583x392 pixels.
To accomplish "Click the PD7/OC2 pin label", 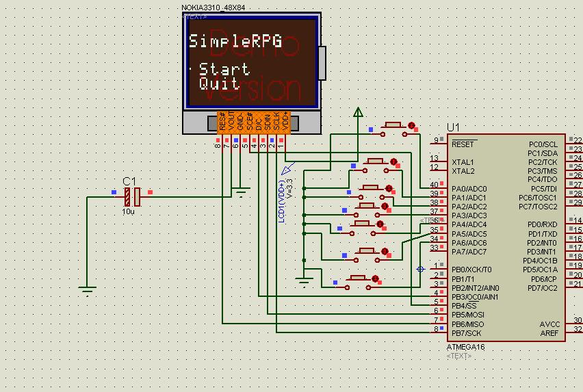I will pyautogui.click(x=543, y=287).
